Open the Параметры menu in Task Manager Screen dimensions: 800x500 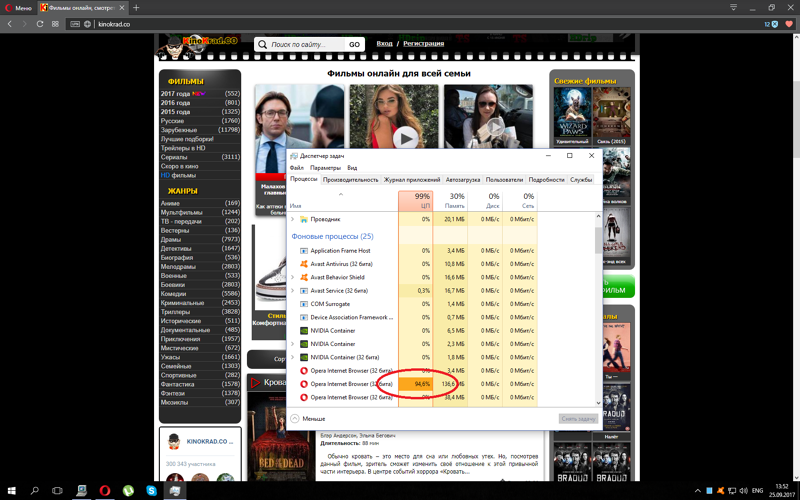point(325,167)
